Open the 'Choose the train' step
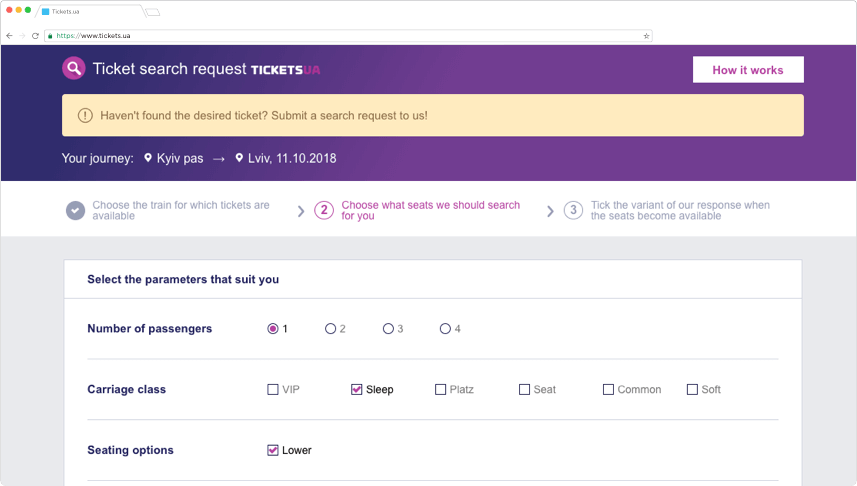857x486 pixels. coord(181,210)
